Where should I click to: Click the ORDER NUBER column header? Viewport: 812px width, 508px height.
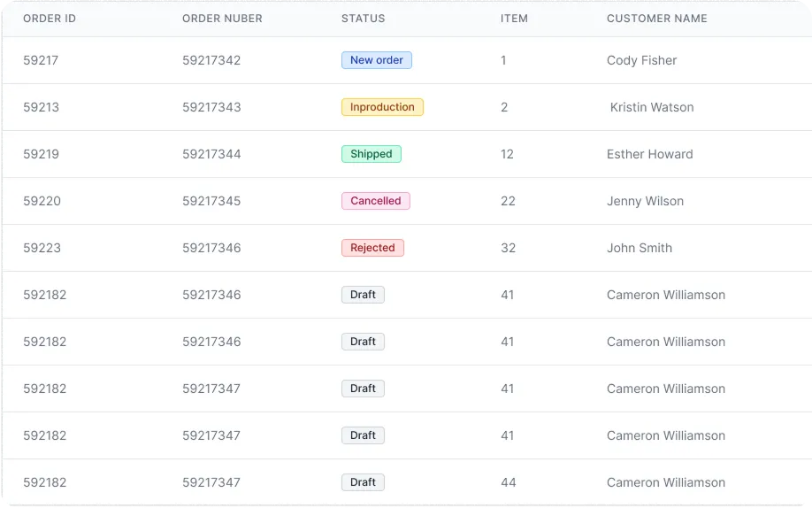pyautogui.click(x=222, y=18)
